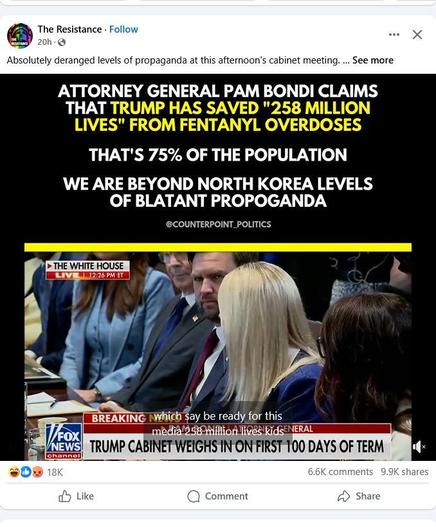Click the angry reaction emoji icon
The image size is (436, 527).
tap(38, 472)
